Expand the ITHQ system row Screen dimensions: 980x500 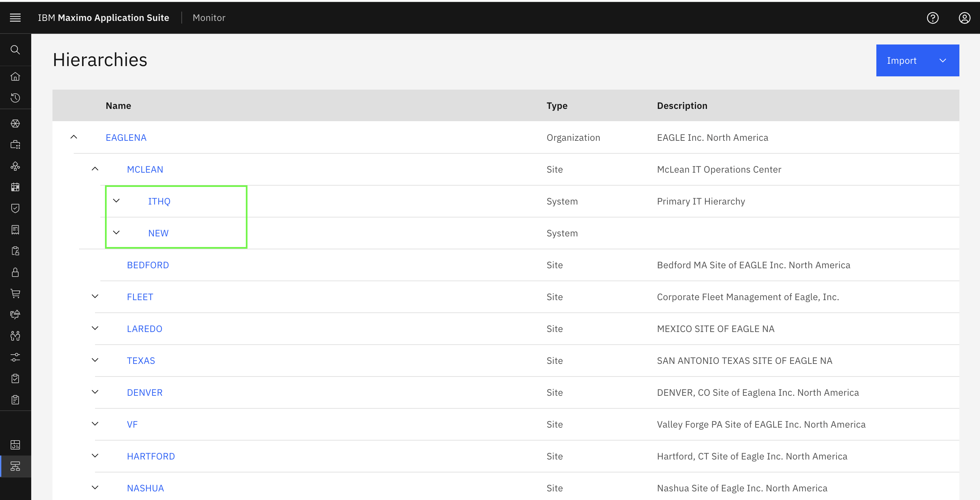click(x=116, y=201)
